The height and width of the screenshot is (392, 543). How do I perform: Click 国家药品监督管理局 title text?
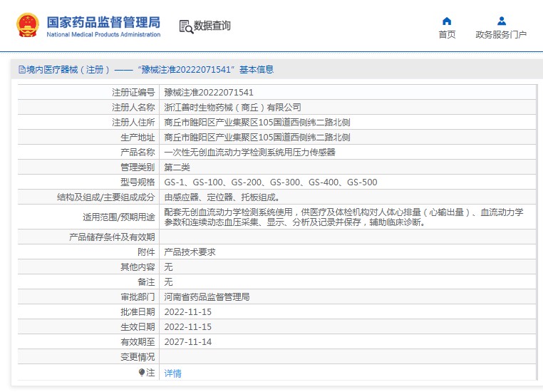(x=103, y=22)
